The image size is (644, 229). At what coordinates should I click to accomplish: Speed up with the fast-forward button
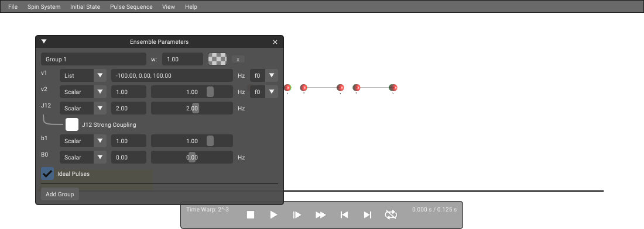pos(320,214)
